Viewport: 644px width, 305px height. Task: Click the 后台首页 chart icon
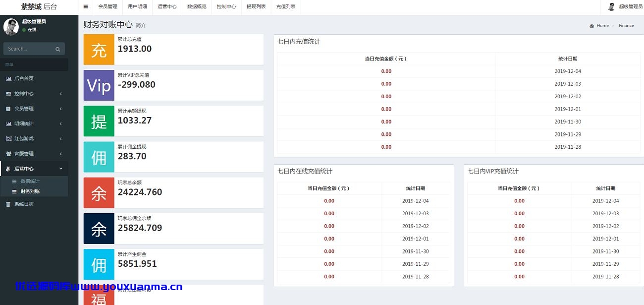tap(8, 78)
